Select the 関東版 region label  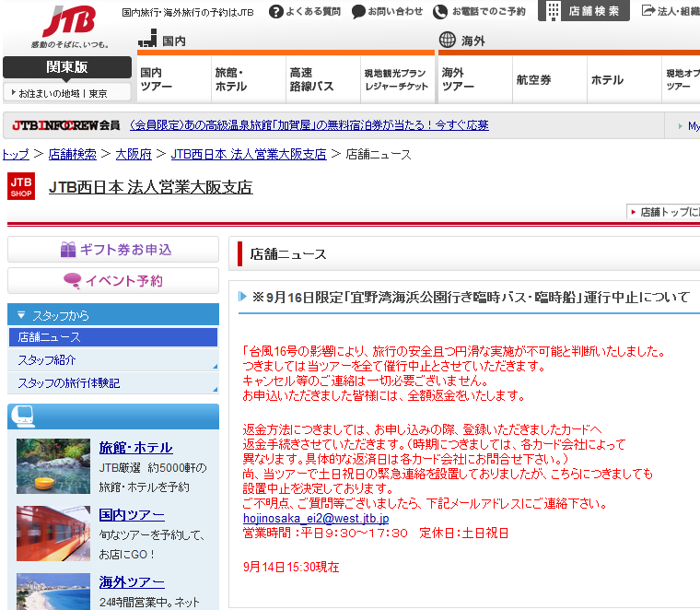point(67,67)
